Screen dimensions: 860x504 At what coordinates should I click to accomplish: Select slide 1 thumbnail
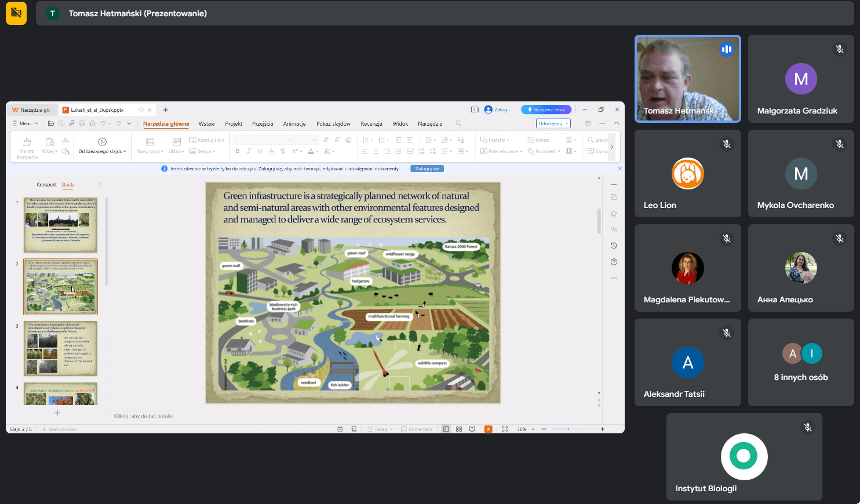(60, 225)
